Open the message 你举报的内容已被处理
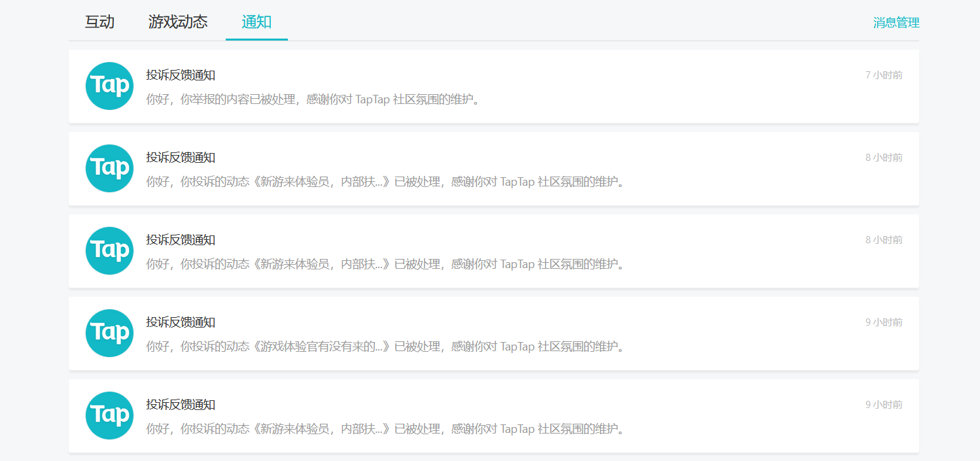This screenshot has height=461, width=980. pyautogui.click(x=313, y=99)
